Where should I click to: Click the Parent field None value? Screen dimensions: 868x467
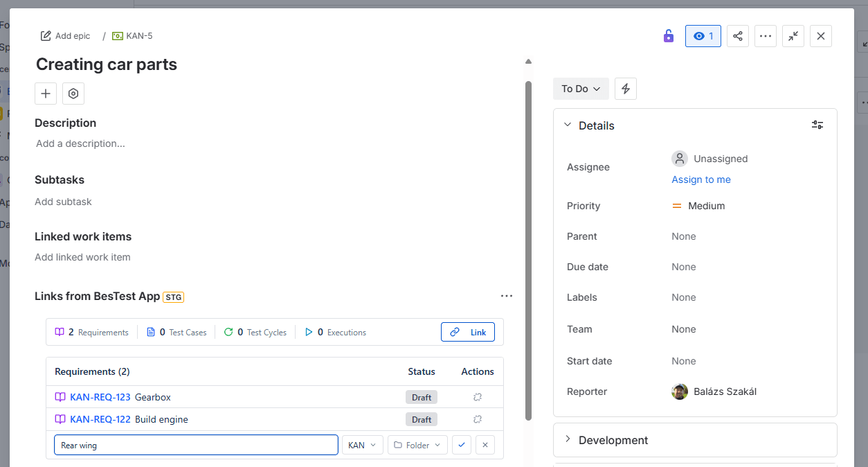pyautogui.click(x=684, y=236)
